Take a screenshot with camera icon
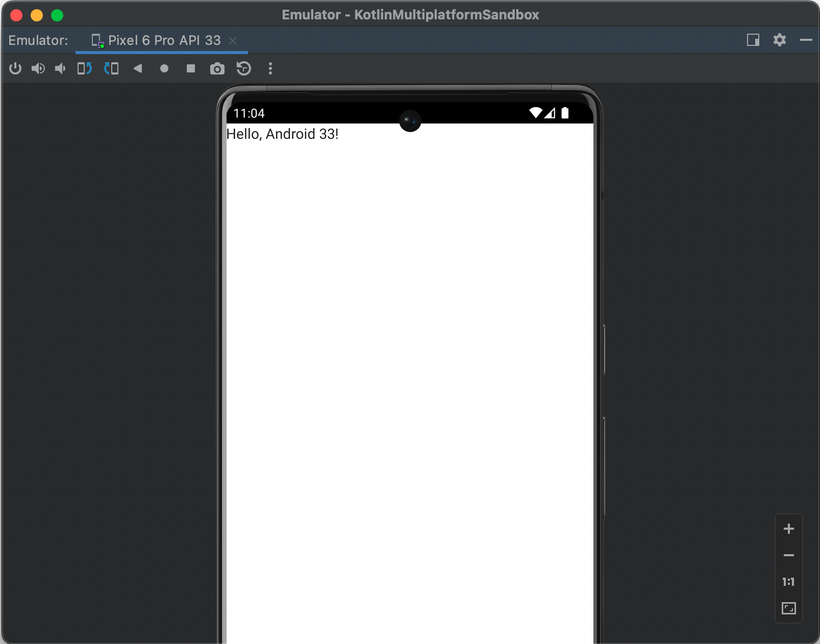The height and width of the screenshot is (644, 820). (217, 68)
